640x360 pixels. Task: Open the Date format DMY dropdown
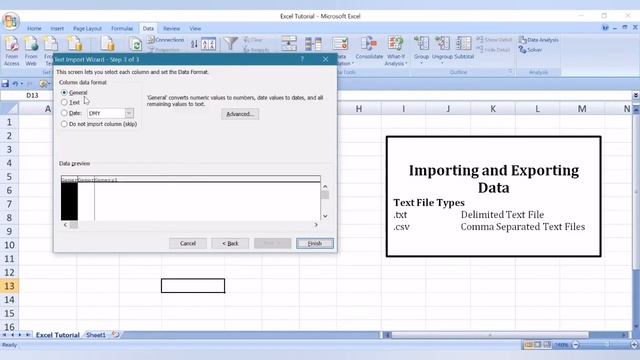[129, 113]
